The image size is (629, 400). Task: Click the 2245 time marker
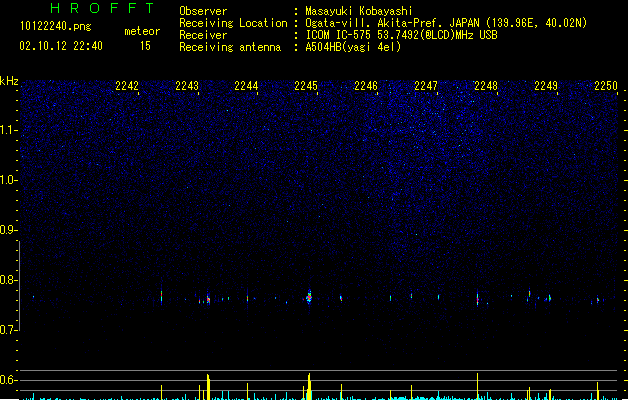tap(306, 86)
